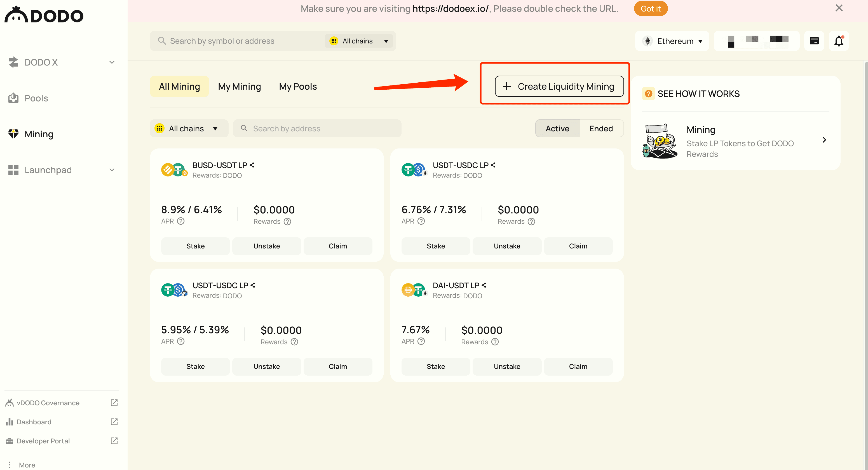868x470 pixels.
Task: Focus Search by address field
Action: pos(317,128)
